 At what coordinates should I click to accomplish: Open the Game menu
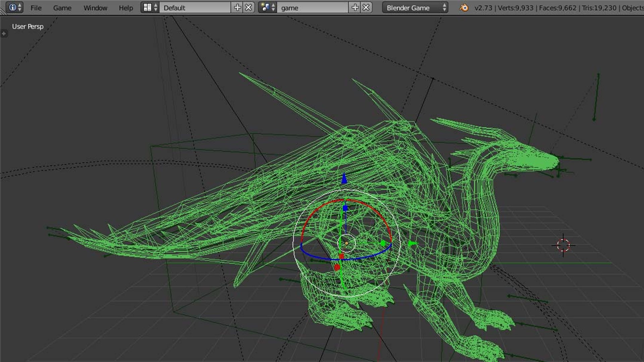(x=62, y=8)
